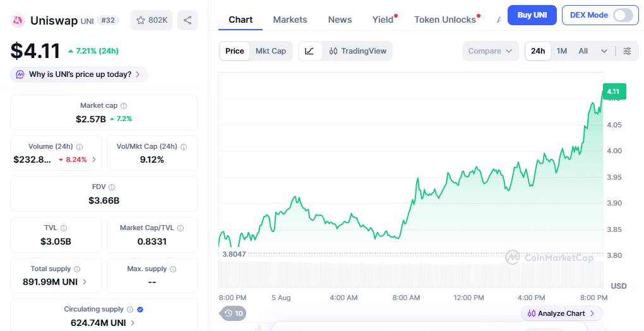Open the Compare dropdown
The height and width of the screenshot is (331, 644).
click(491, 51)
